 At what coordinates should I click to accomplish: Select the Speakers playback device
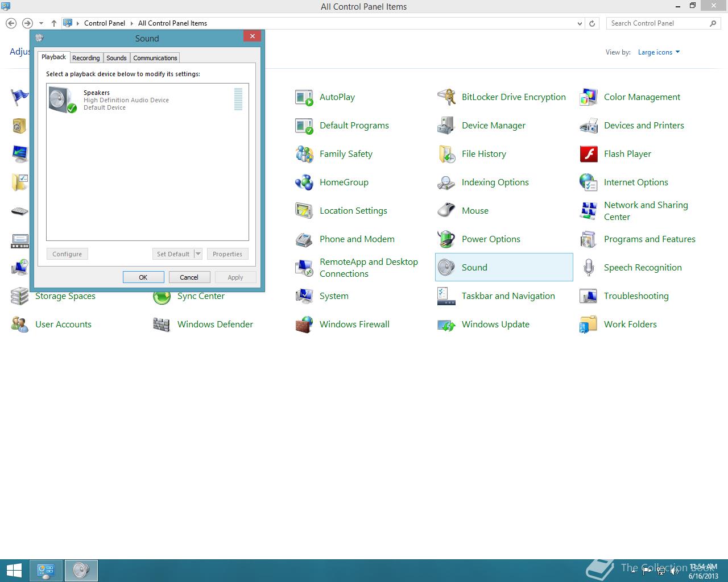147,100
